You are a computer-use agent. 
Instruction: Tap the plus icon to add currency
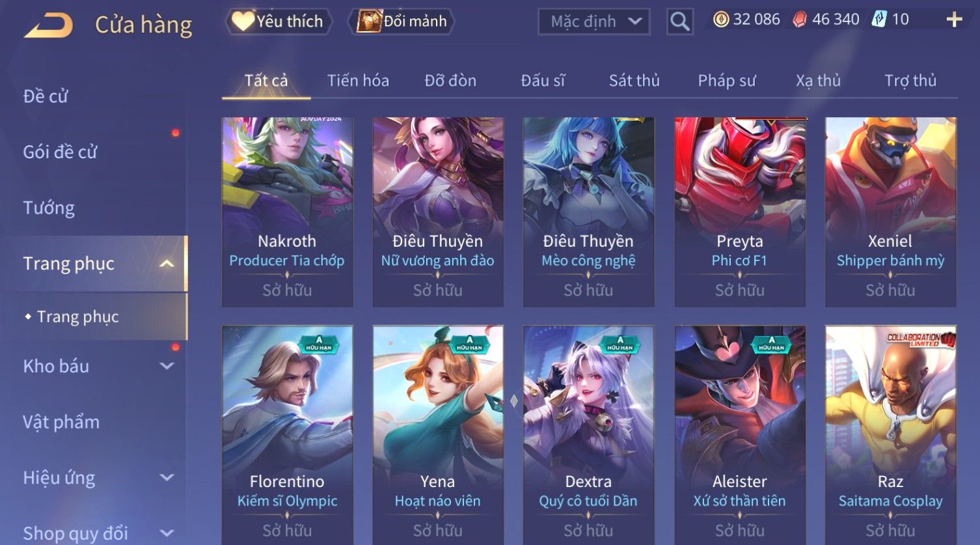coord(954,20)
